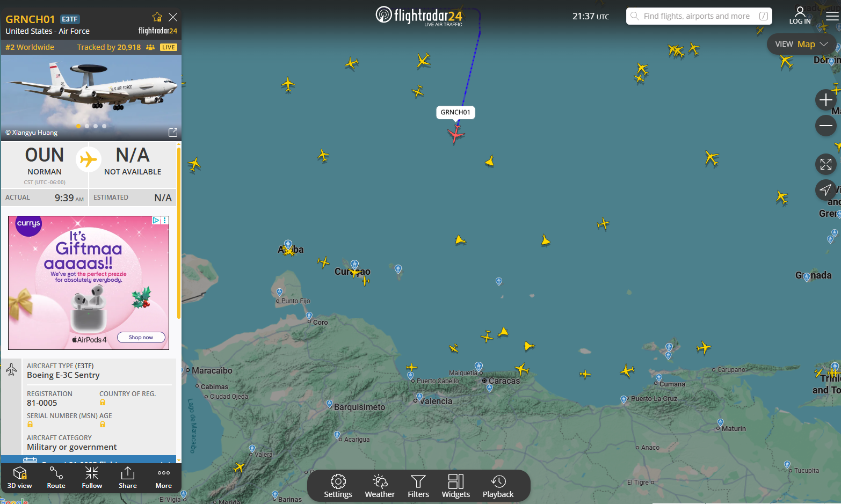
Task: Click the registration "81-0005"
Action: [x=42, y=403]
